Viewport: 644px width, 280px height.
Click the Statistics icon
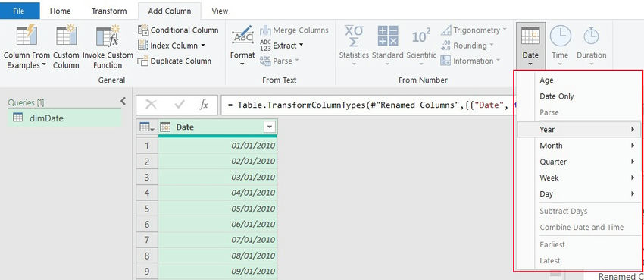tap(354, 36)
